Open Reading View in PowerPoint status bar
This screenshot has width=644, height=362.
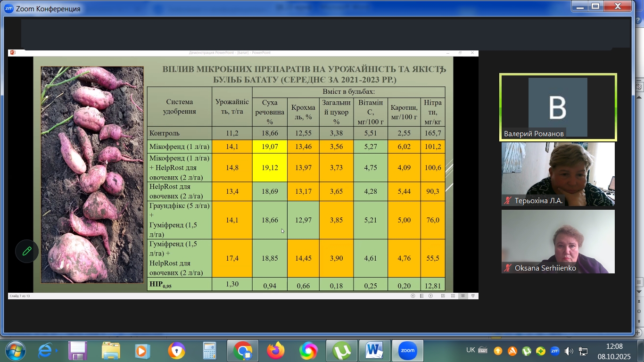tap(463, 296)
